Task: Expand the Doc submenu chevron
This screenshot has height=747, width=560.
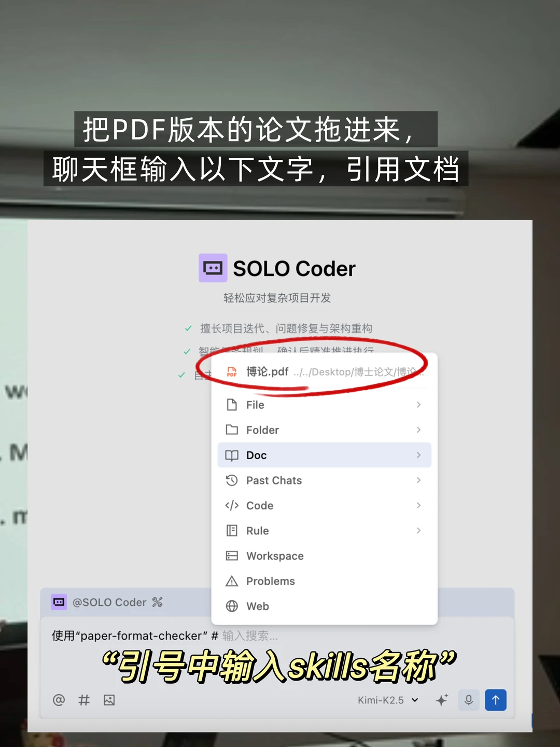Action: (418, 455)
